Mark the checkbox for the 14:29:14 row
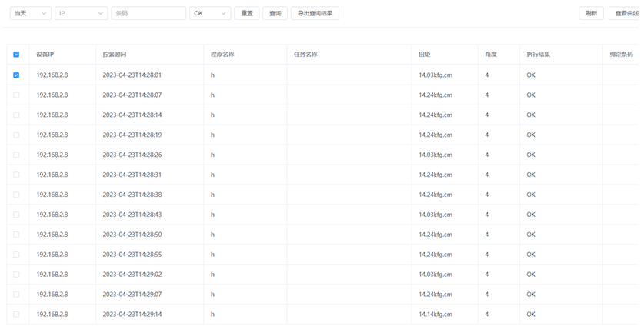The image size is (644, 333). 16,315
